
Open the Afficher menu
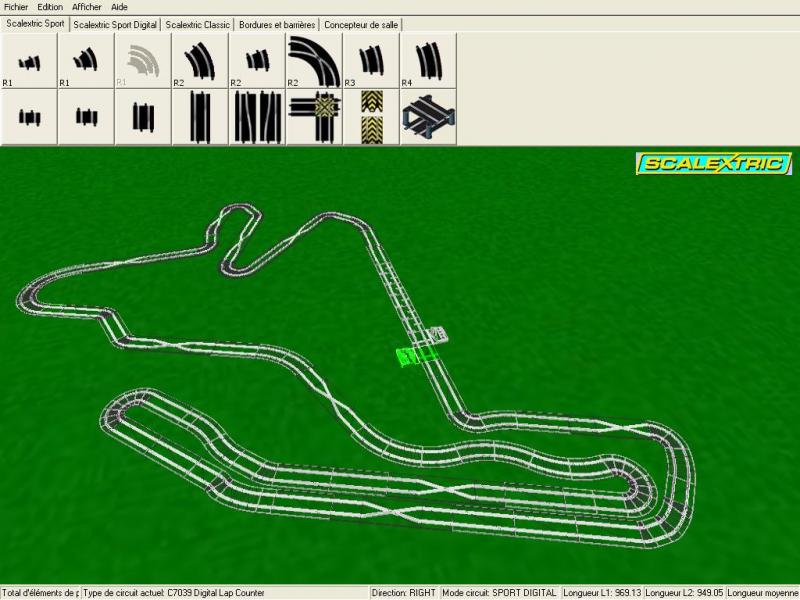point(86,7)
